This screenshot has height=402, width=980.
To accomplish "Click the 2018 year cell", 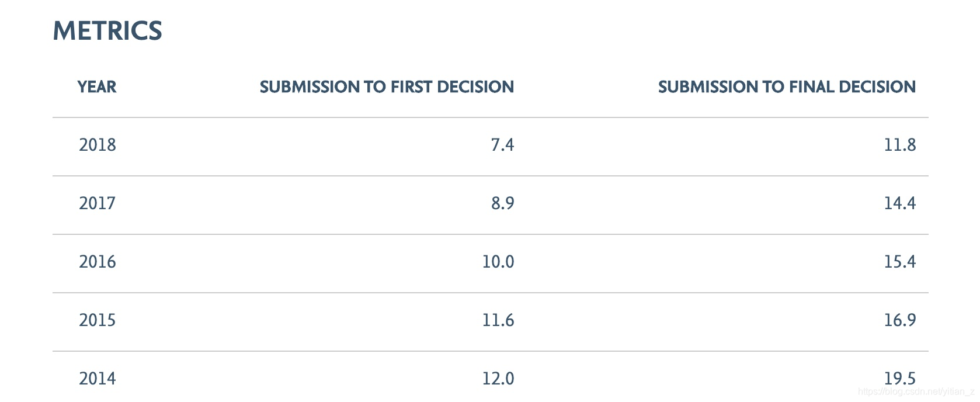I will coord(98,145).
